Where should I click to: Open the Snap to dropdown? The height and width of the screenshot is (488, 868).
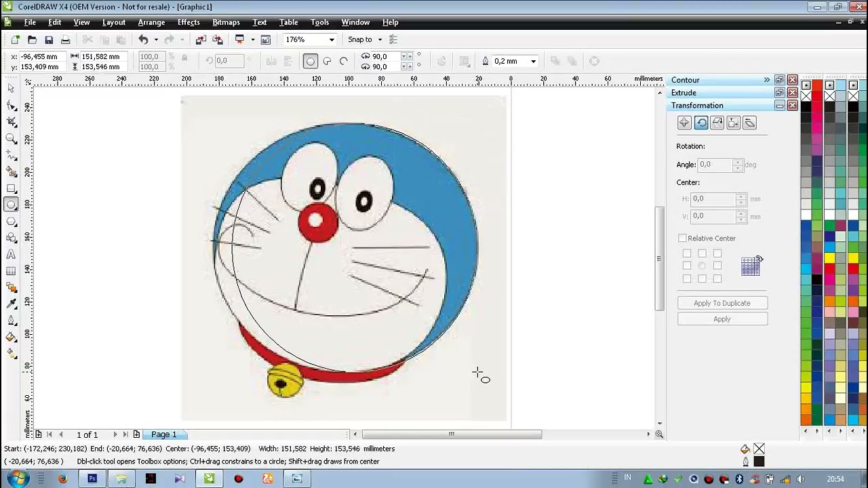click(380, 40)
